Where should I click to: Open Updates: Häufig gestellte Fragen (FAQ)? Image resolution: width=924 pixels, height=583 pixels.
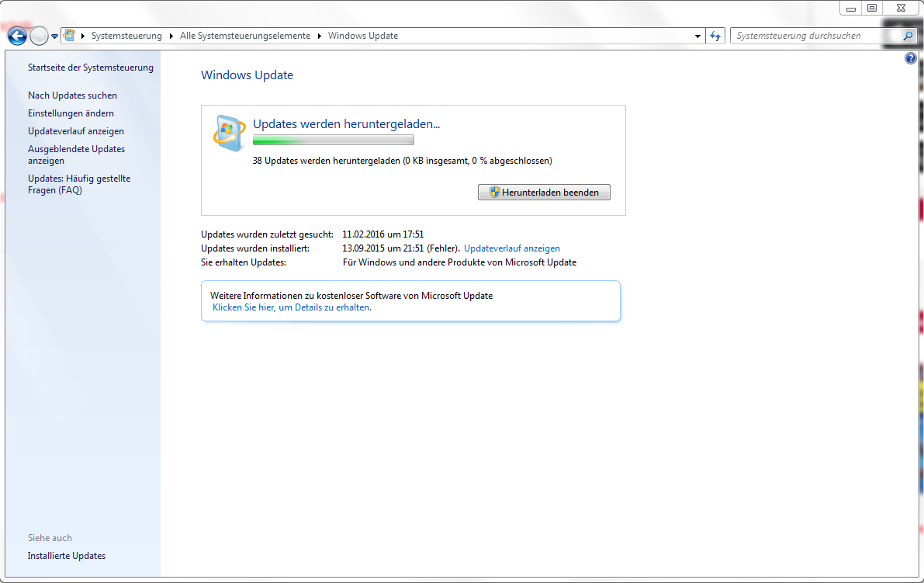click(x=79, y=184)
